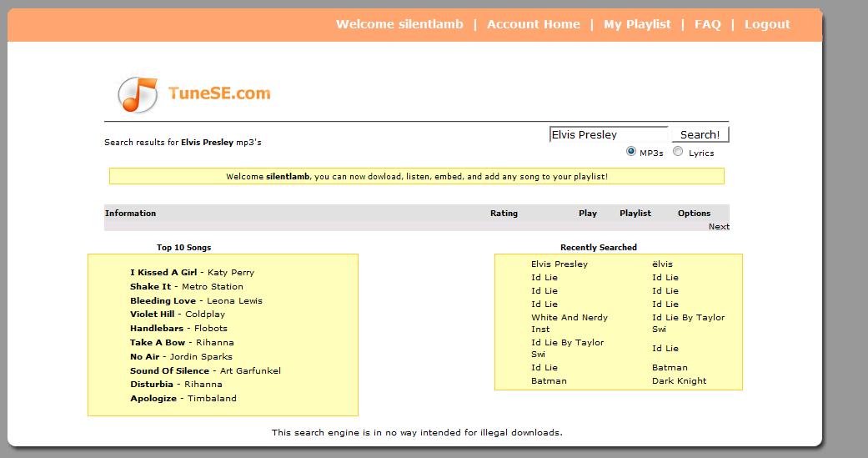Click Logout in the top navigation
The height and width of the screenshot is (458, 868).
pos(767,24)
